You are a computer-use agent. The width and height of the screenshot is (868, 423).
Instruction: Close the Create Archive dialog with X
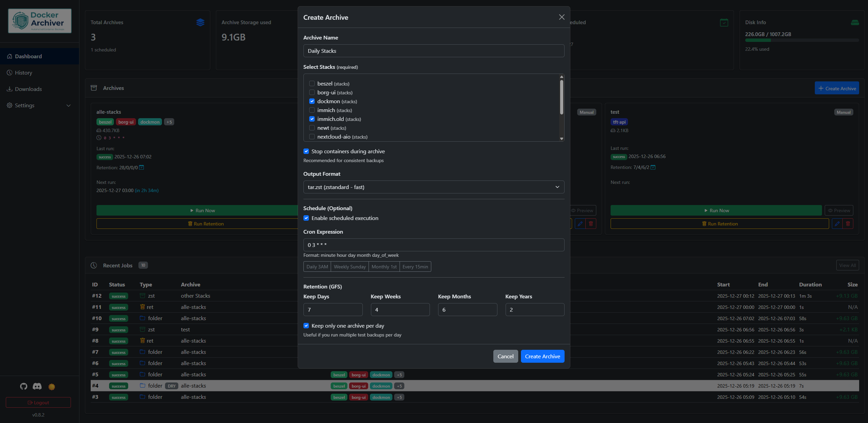(x=562, y=17)
